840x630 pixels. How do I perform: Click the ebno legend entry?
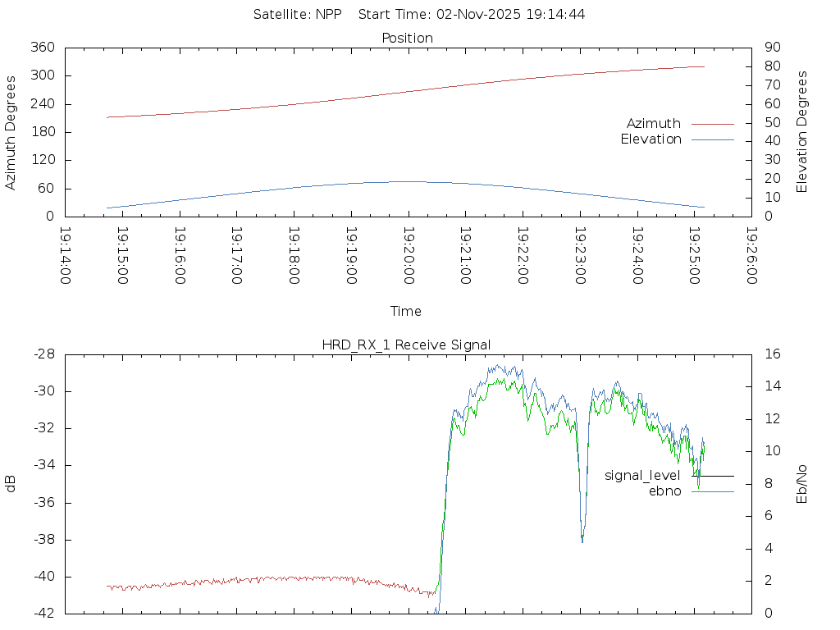(x=664, y=491)
